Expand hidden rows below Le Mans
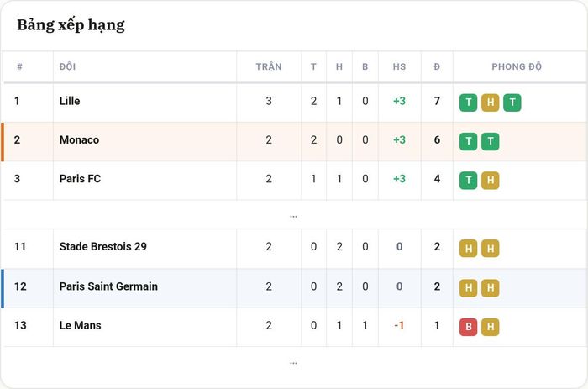 [x=293, y=363]
